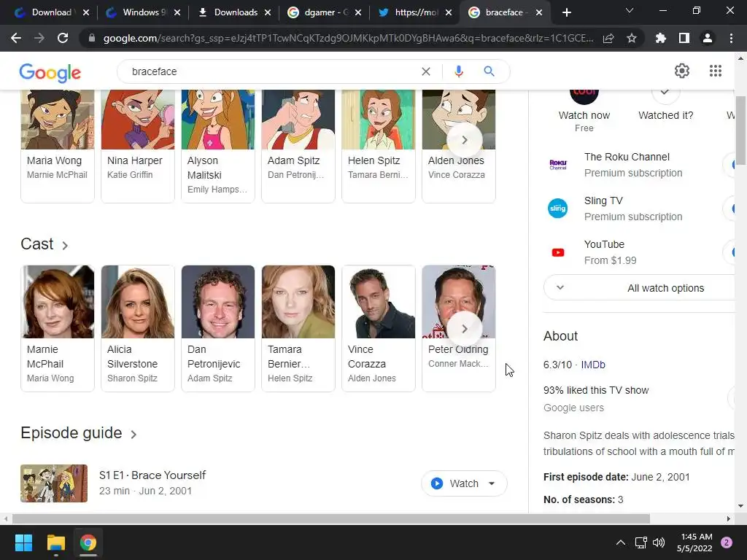Click in the braceface search box
747x560 pixels.
point(271,71)
